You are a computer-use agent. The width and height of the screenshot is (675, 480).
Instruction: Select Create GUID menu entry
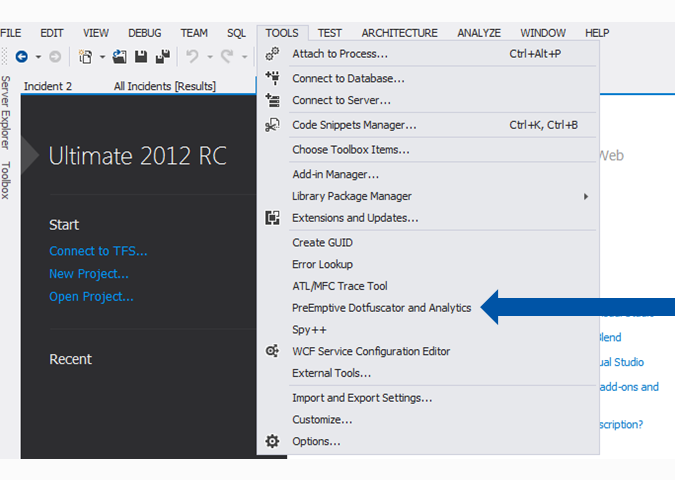(428, 243)
